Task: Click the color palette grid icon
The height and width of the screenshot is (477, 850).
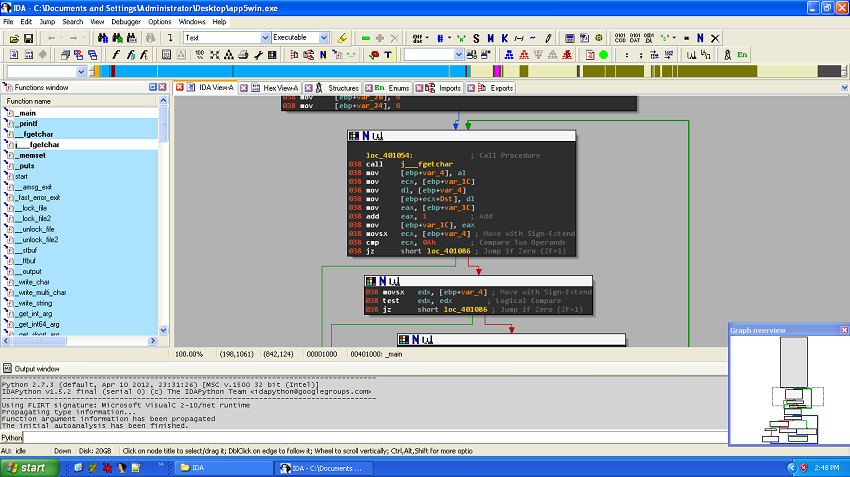Action: pyautogui.click(x=272, y=55)
